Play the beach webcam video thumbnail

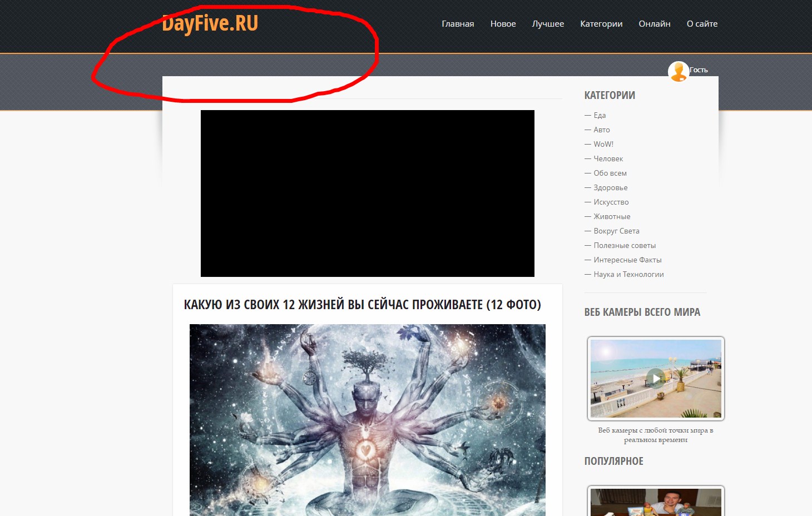pos(656,379)
